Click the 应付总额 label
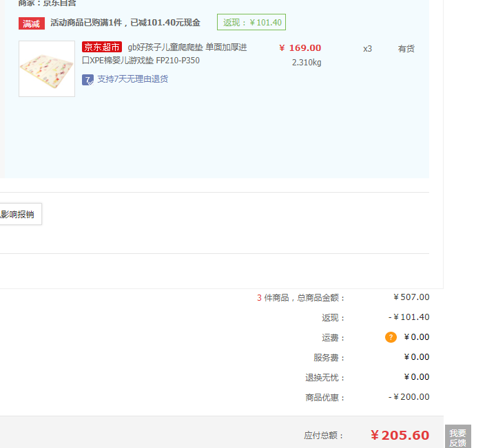The height and width of the screenshot is (448, 485). (x=324, y=436)
